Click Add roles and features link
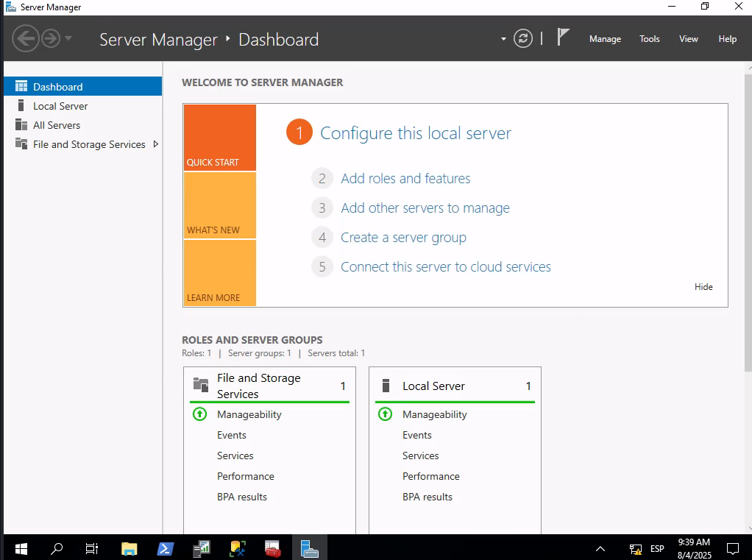This screenshot has height=560, width=752. [x=405, y=179]
